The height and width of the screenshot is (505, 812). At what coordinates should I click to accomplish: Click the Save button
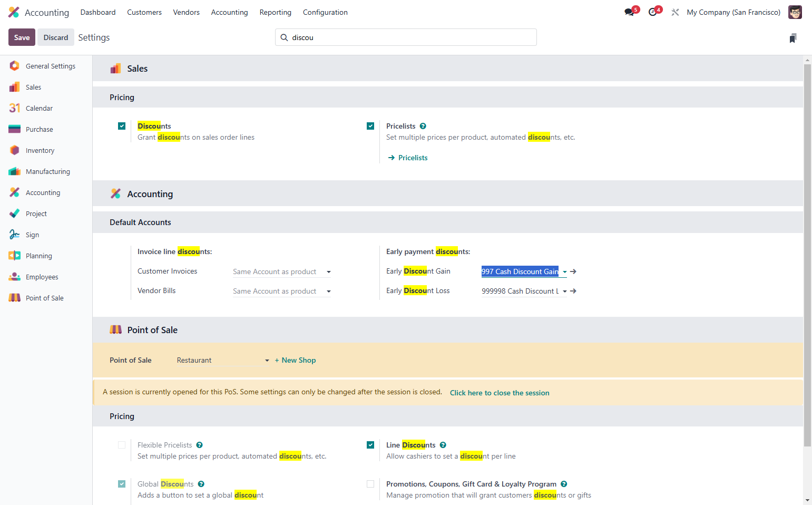(x=22, y=37)
